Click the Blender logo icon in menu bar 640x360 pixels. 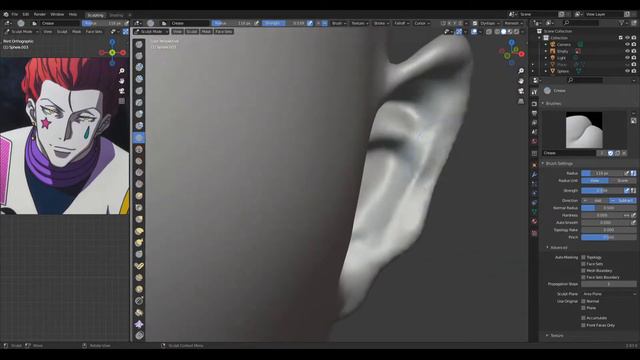[6, 14]
